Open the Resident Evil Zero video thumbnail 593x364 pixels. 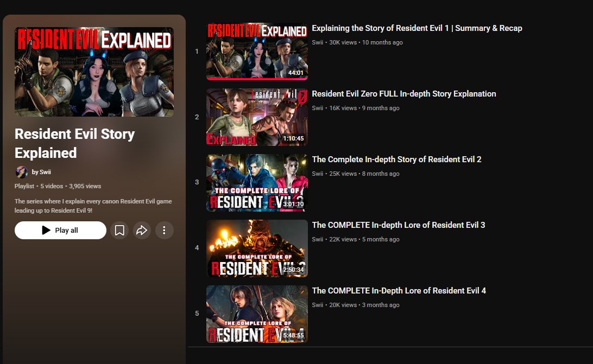coord(257,117)
